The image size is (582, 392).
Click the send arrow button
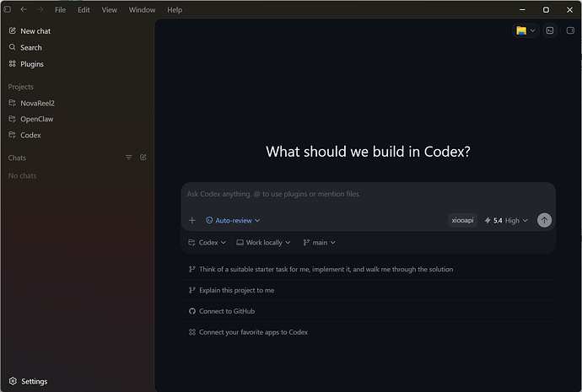[x=544, y=220]
